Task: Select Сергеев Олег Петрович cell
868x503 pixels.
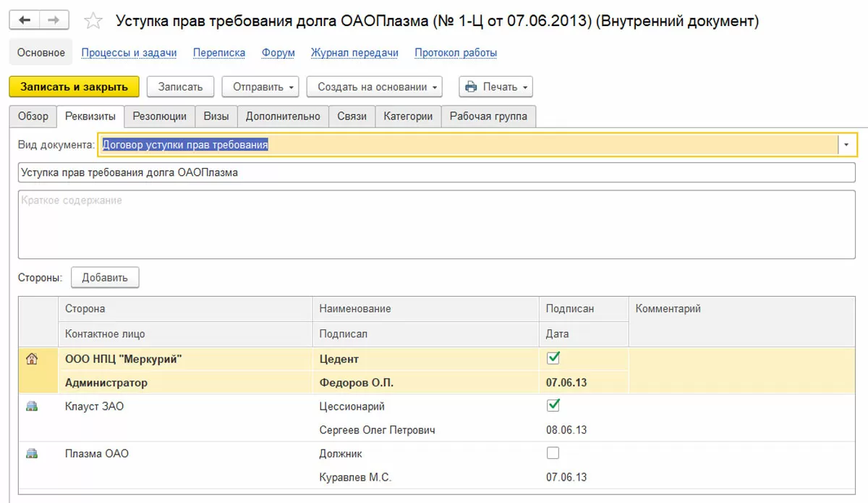Action: pyautogui.click(x=425, y=430)
